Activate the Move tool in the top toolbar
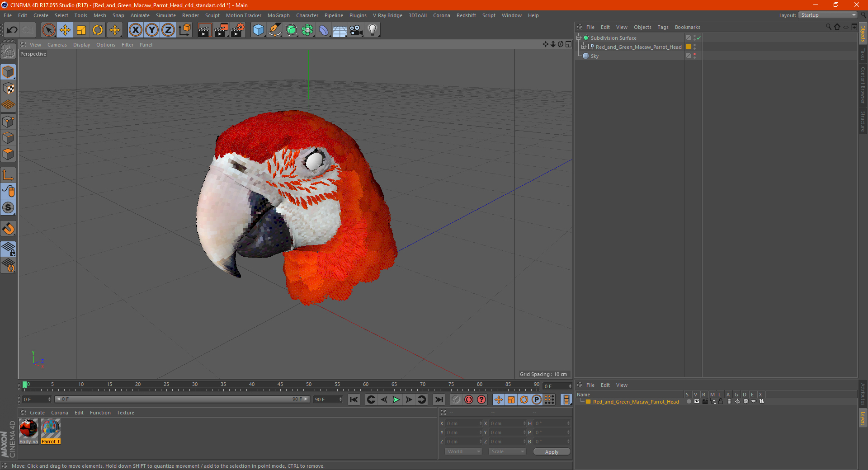The height and width of the screenshot is (470, 868). 65,30
